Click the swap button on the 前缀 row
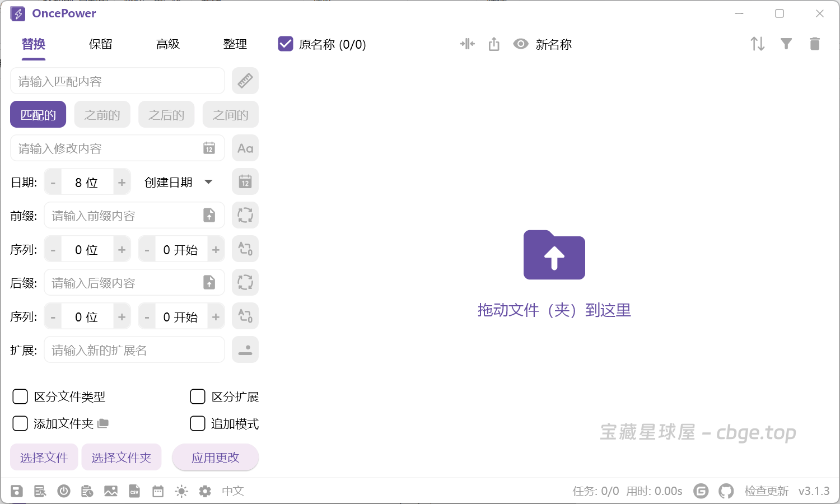Viewport: 840px width, 504px height. (245, 216)
